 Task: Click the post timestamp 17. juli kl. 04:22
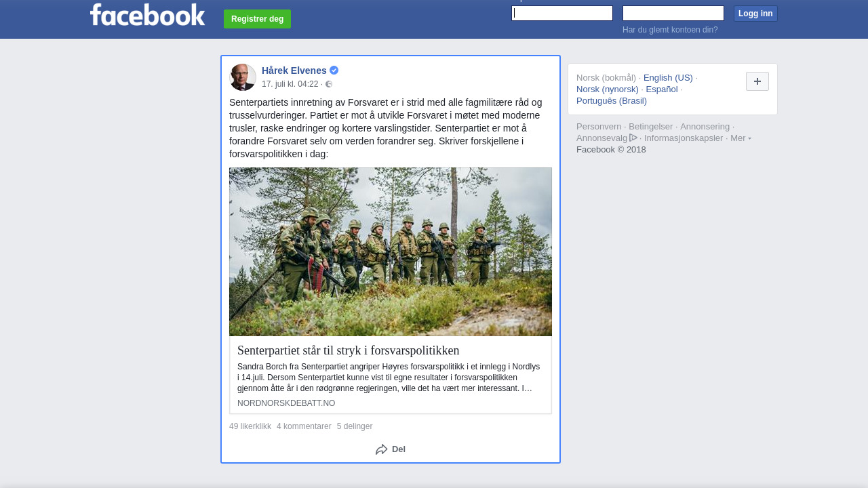[290, 84]
